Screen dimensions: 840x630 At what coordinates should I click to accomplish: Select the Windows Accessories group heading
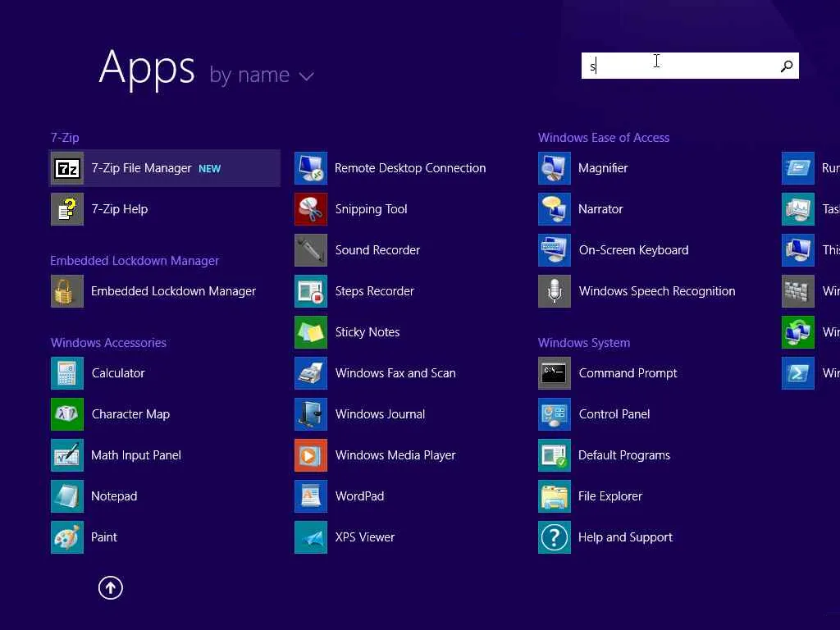click(x=109, y=343)
